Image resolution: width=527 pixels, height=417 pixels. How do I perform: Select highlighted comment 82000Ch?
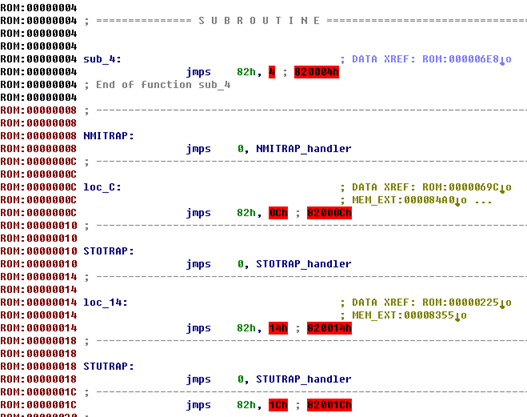pos(329,213)
